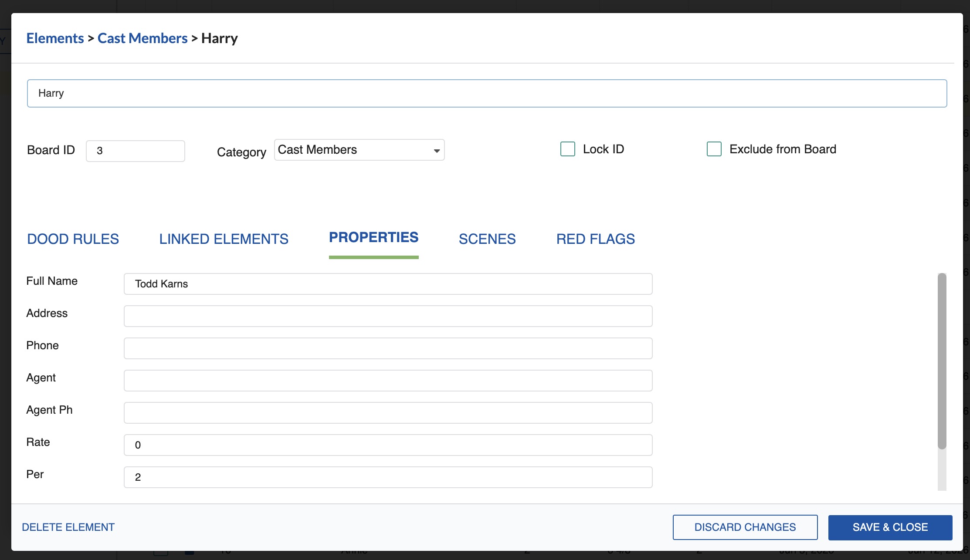970x560 pixels.
Task: Select the PROPERTIES tab
Action: (x=373, y=237)
